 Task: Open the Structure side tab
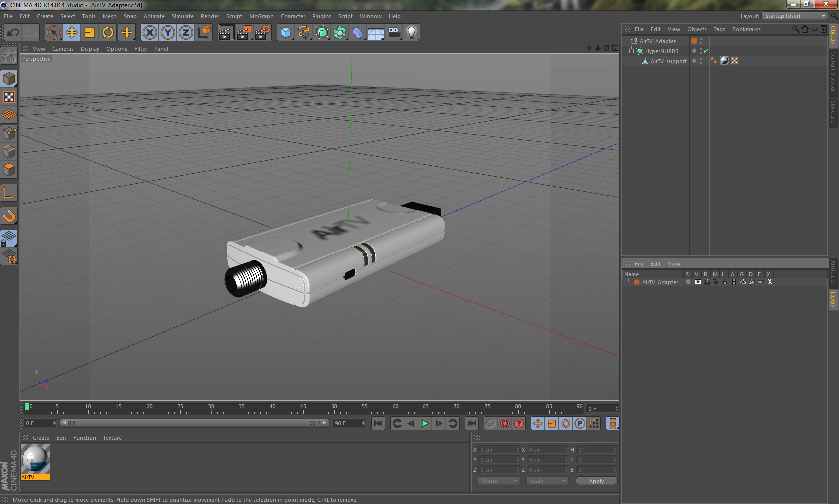833,112
